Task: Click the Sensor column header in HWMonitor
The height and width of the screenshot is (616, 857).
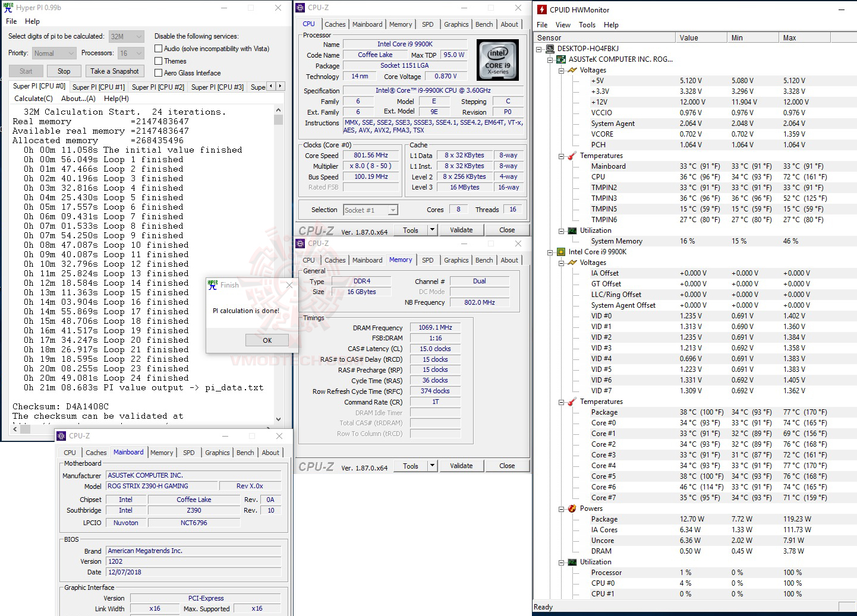Action: (604, 37)
